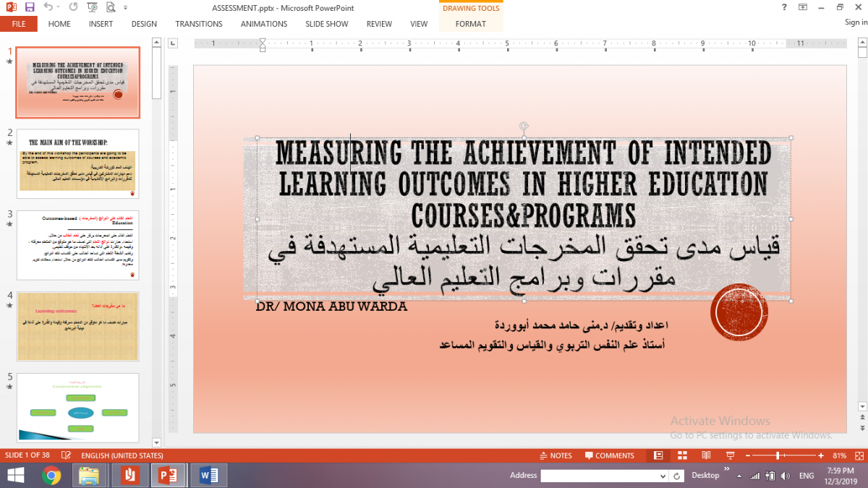Click the Redo/Repeat icon in the title bar
The width and height of the screenshot is (868, 488).
pos(74,7)
